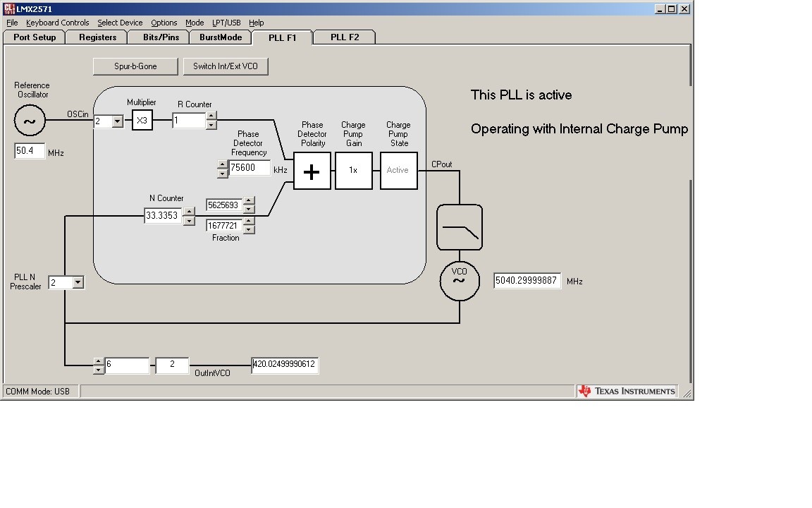812x508 pixels.
Task: Click the Phase Detector Frequency 75600 field
Action: pos(249,168)
